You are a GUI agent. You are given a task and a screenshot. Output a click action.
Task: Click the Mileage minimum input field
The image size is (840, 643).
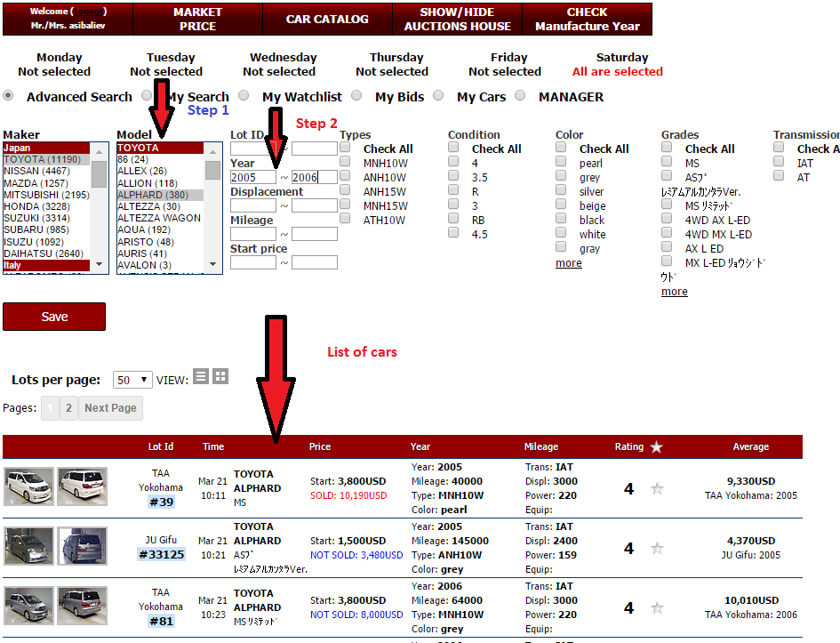(253, 235)
